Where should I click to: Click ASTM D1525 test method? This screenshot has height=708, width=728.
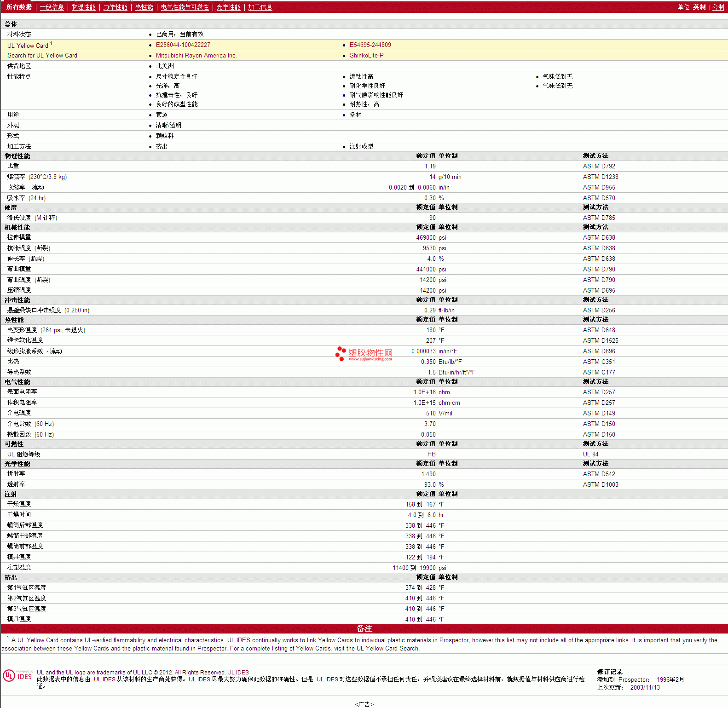click(x=601, y=341)
